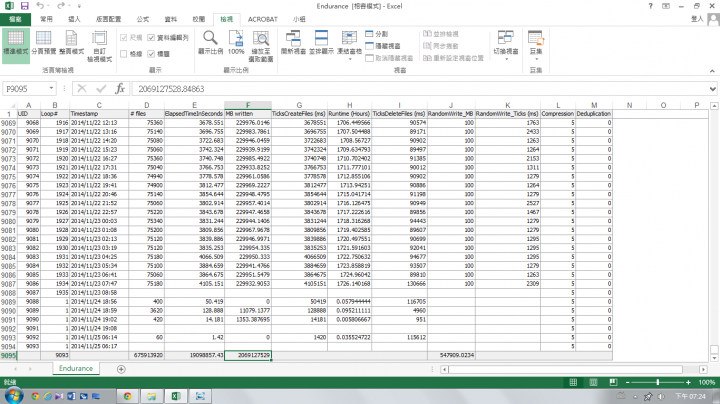Image resolution: width=720 pixels, height=404 pixels.
Task: Click the Redo arrow icon
Action: point(60,6)
